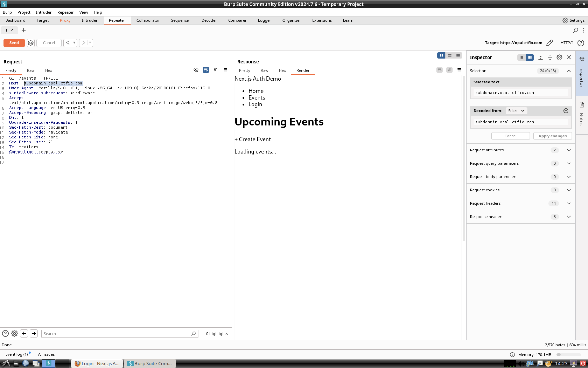The width and height of the screenshot is (588, 368).
Task: Open back history dropdown arrow
Action: coord(74,43)
